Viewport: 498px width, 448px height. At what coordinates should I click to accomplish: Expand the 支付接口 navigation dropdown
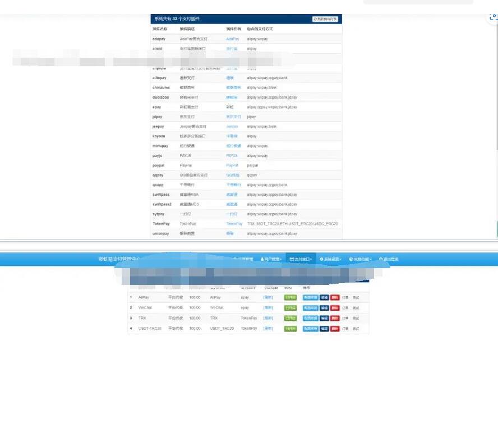click(x=301, y=259)
